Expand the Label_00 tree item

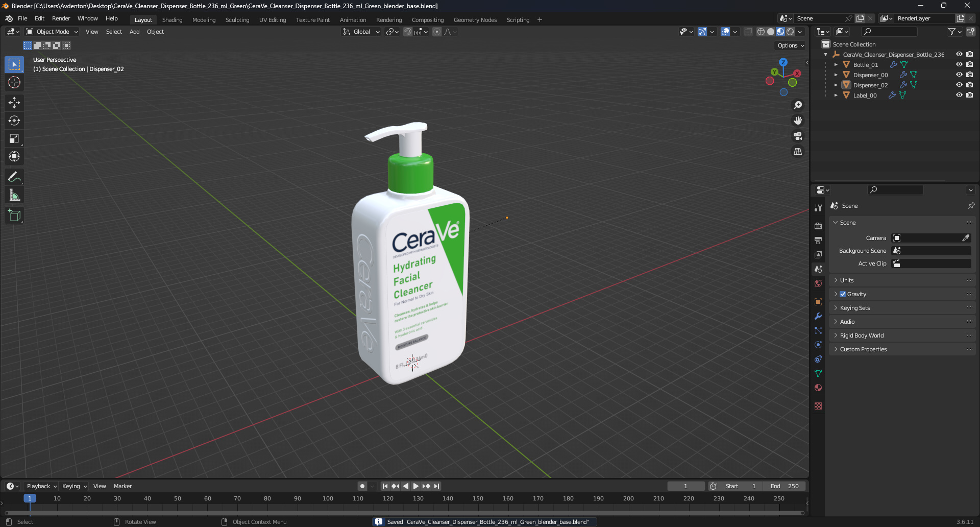[836, 95]
